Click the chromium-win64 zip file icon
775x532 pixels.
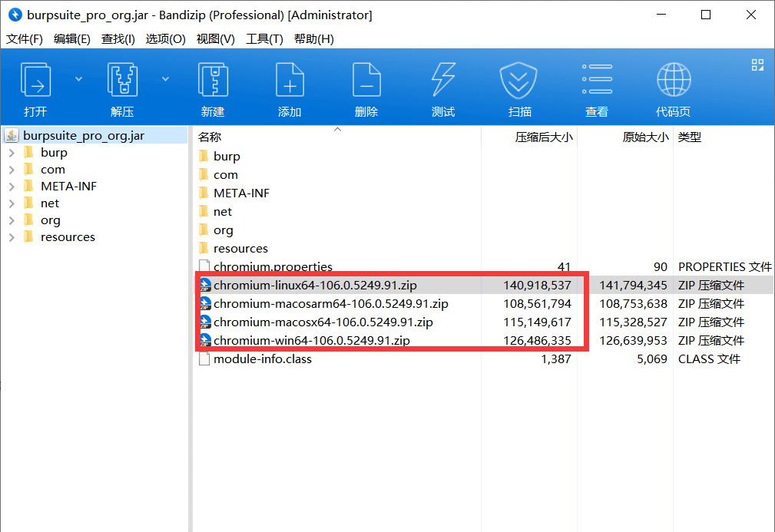205,340
